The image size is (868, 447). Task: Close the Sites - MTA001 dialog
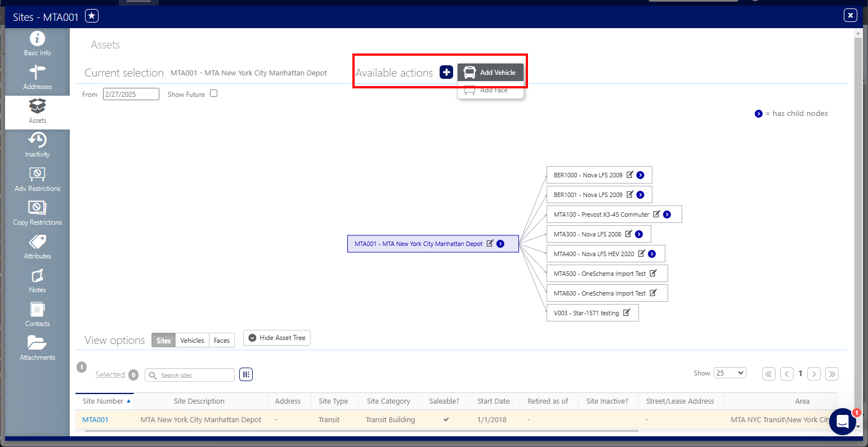(x=851, y=16)
